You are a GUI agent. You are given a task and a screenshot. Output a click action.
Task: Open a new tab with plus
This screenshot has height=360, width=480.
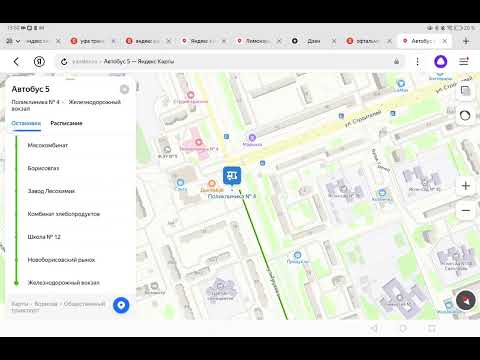coord(466,41)
